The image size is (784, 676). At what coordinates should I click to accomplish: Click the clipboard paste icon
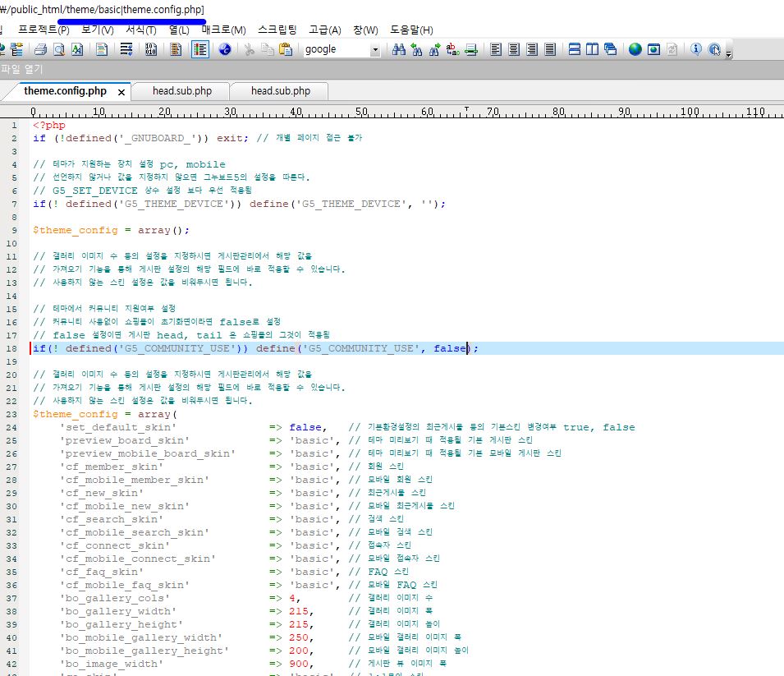pos(286,49)
